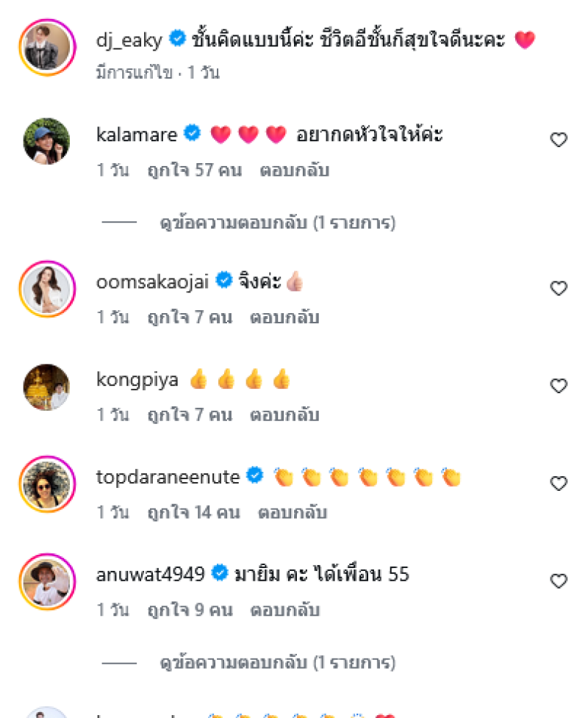Reply to oomsakaojai comment
This screenshot has width=588, height=718.
click(x=284, y=317)
